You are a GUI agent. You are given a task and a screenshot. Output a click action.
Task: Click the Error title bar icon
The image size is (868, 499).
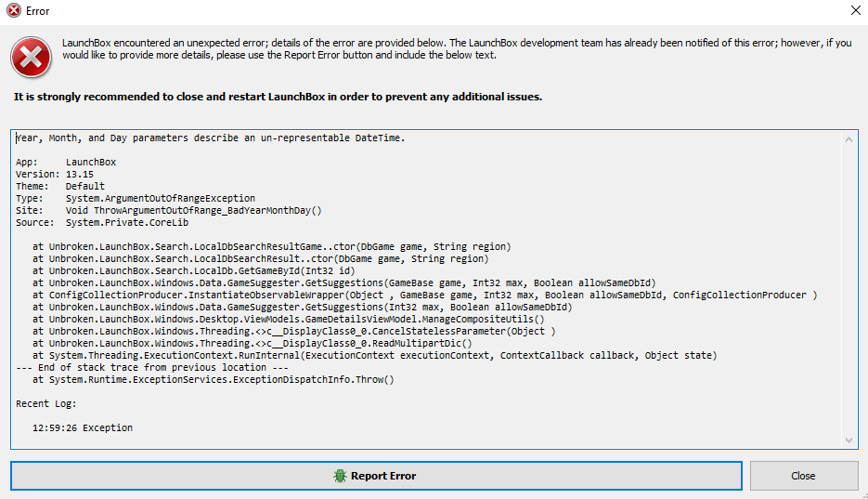pos(14,10)
